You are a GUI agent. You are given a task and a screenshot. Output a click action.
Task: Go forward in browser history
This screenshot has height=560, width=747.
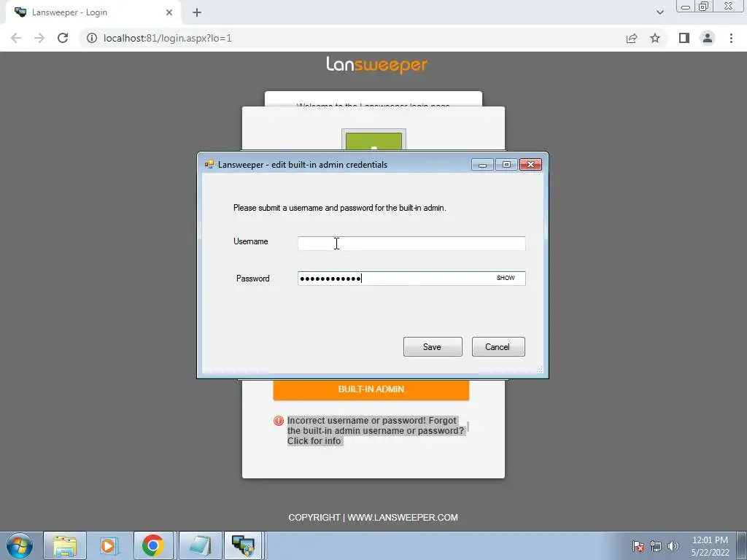click(x=39, y=38)
